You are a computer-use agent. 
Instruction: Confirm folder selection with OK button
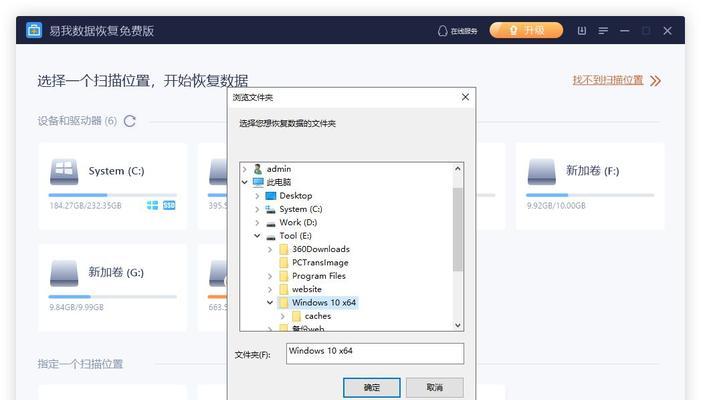tap(372, 387)
